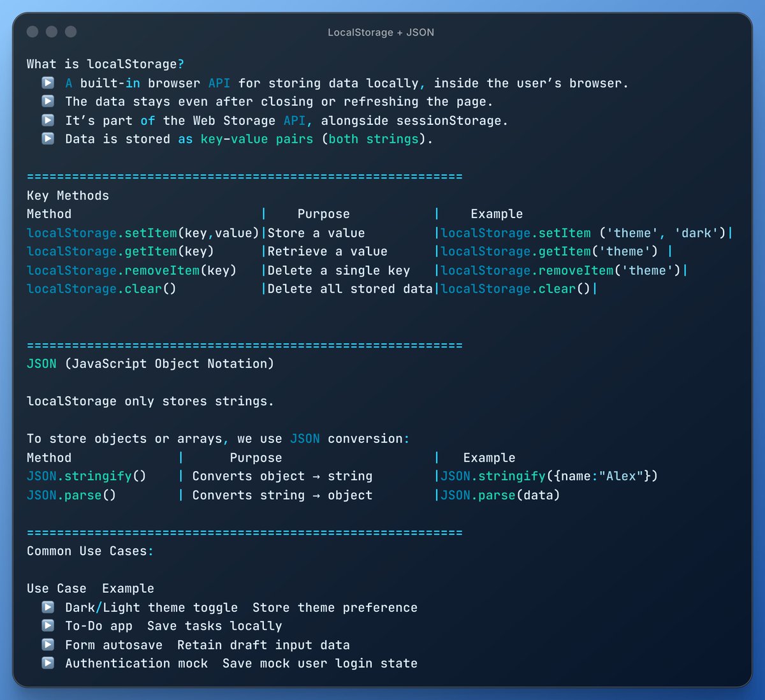Click the bullet icon next to "To-Do app"
The height and width of the screenshot is (700, 765).
tap(47, 625)
